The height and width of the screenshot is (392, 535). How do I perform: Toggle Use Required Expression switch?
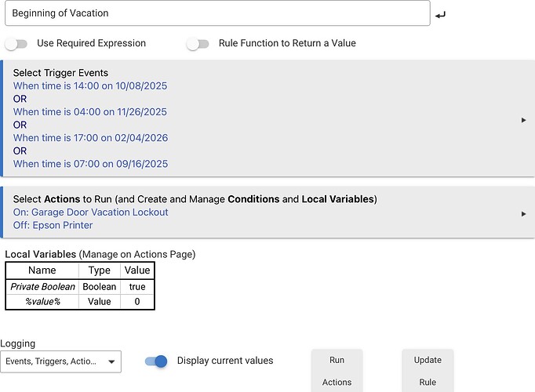coord(16,44)
